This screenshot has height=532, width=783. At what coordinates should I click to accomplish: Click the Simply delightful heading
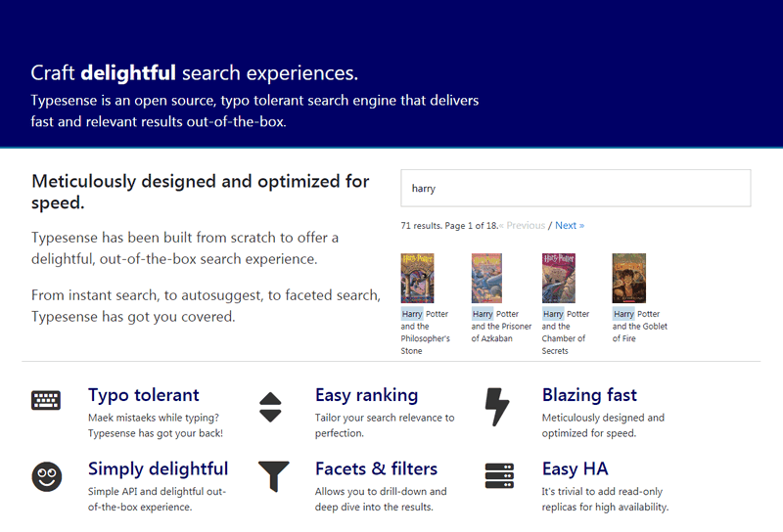pyautogui.click(x=158, y=468)
